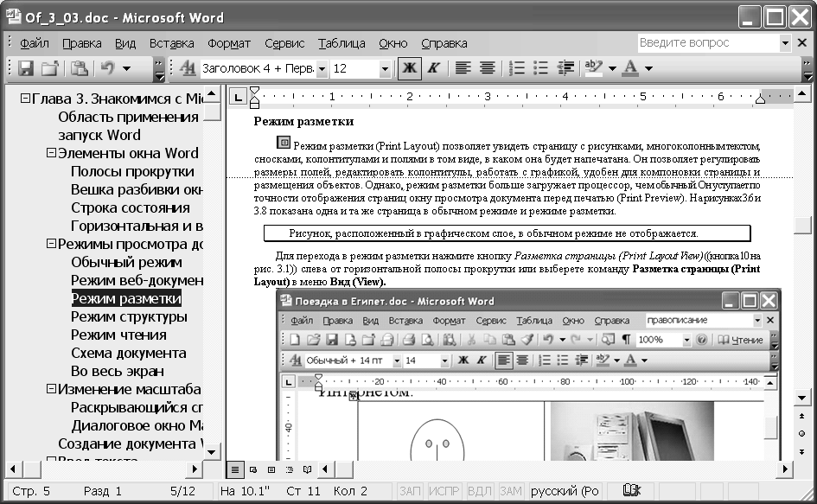The width and height of the screenshot is (817, 504).
Task: Open the 'Введите вопрос' help dropdown arrow
Action: 785,42
